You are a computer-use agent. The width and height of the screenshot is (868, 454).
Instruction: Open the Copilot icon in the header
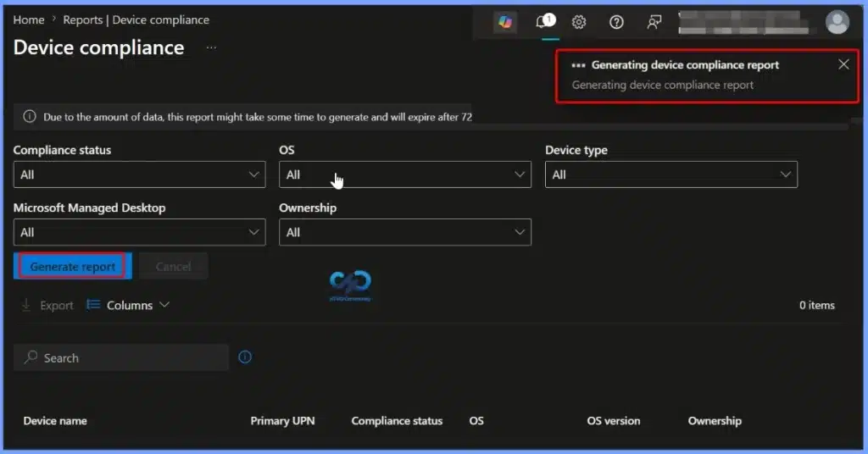click(505, 22)
